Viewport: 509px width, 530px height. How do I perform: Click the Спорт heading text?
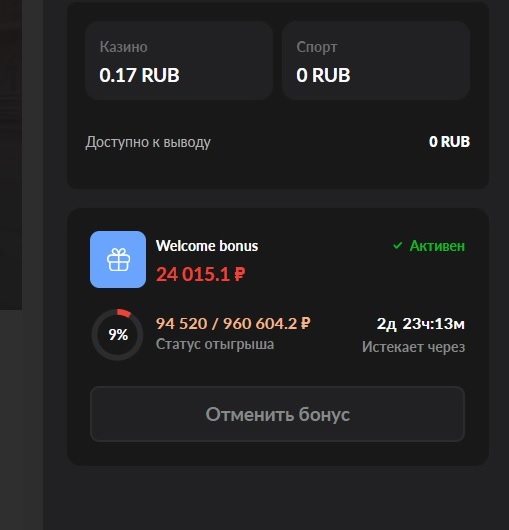click(317, 47)
